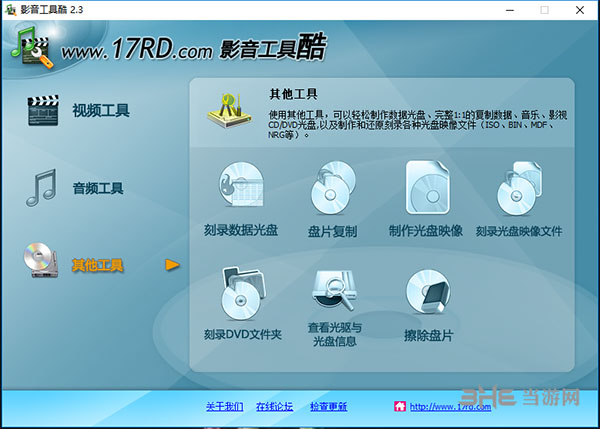The image size is (600, 429).
Task: Switch to the 音频工具 category
Action: coord(98,188)
